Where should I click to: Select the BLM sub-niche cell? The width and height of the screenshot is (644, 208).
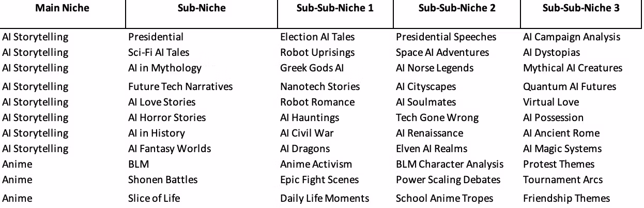tap(139, 165)
